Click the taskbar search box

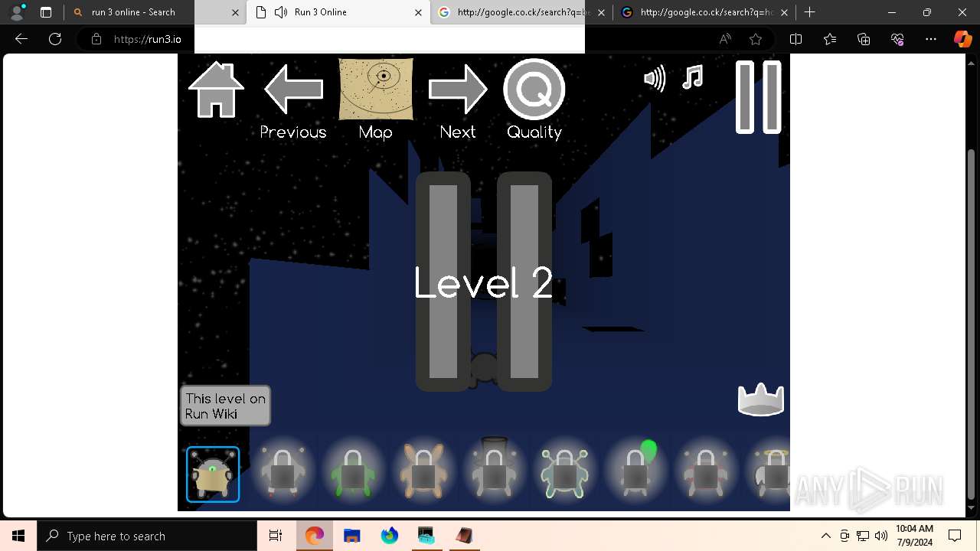[x=147, y=536]
